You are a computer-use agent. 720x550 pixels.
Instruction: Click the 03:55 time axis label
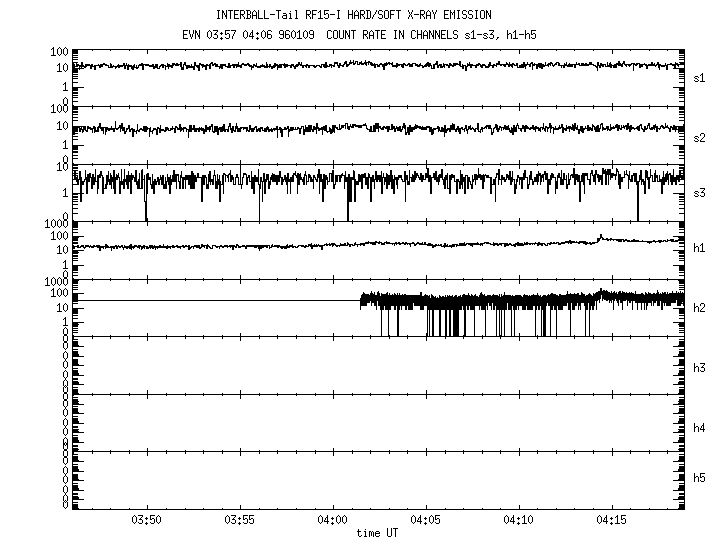click(240, 521)
